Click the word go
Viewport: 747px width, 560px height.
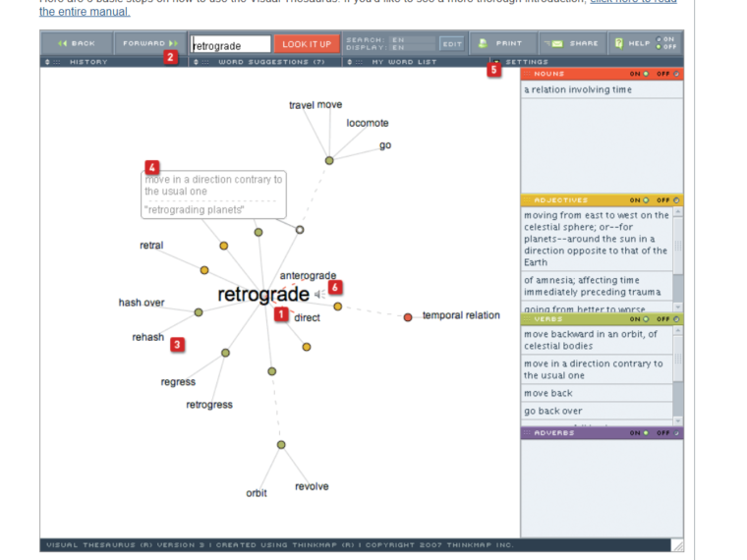point(385,145)
